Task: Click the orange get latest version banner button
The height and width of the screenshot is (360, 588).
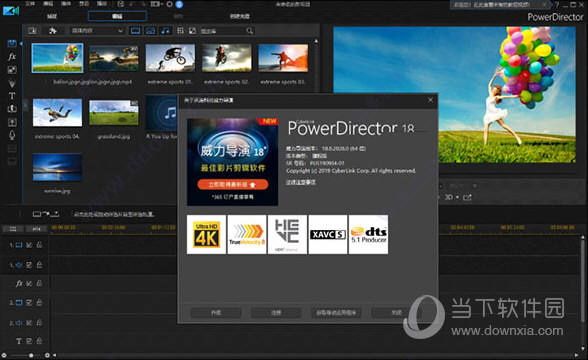Action: (233, 184)
